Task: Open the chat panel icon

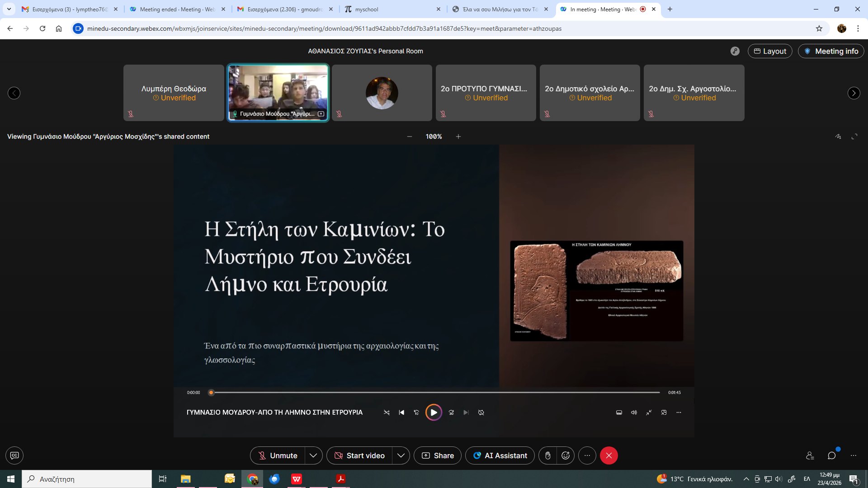Action: [x=831, y=455]
